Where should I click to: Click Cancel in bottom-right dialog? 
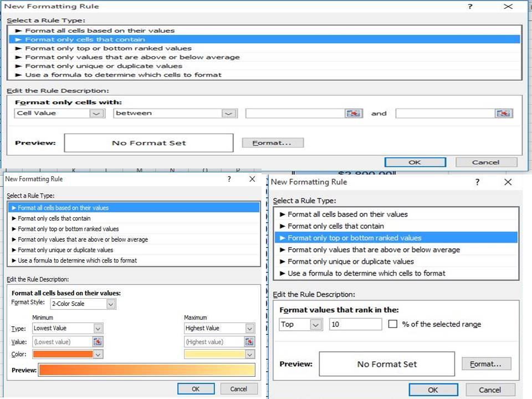tap(490, 390)
